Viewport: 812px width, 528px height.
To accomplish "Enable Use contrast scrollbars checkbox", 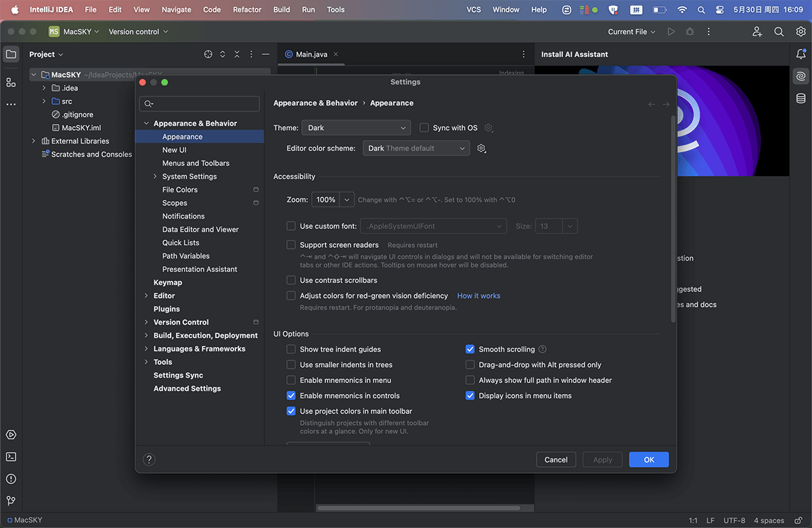I will pos(291,280).
